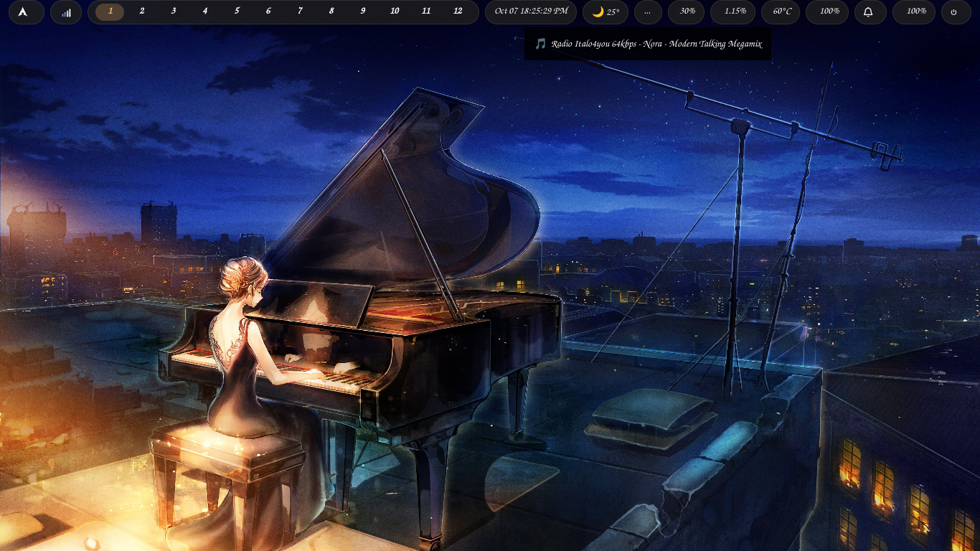The width and height of the screenshot is (980, 551).
Task: Go to workspace 5
Action: 237,11
